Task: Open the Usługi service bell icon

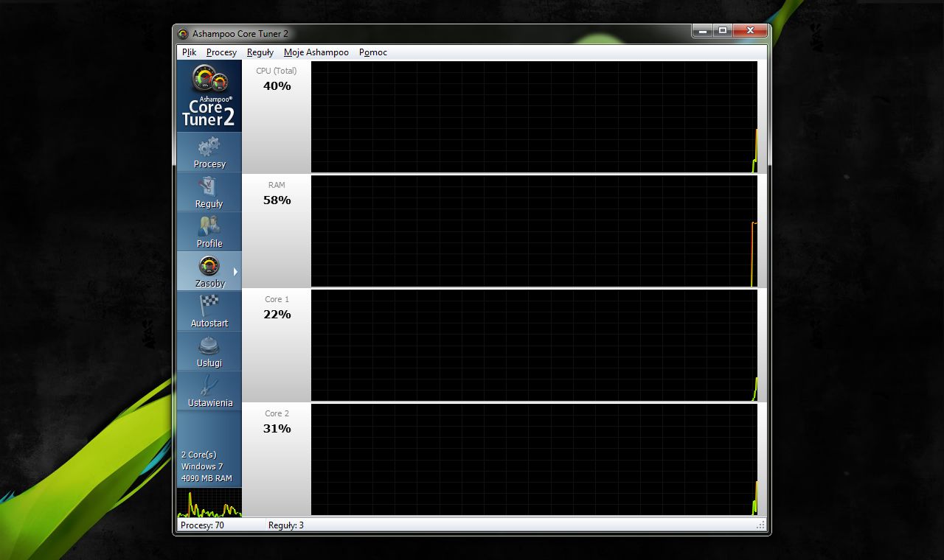Action: point(209,346)
